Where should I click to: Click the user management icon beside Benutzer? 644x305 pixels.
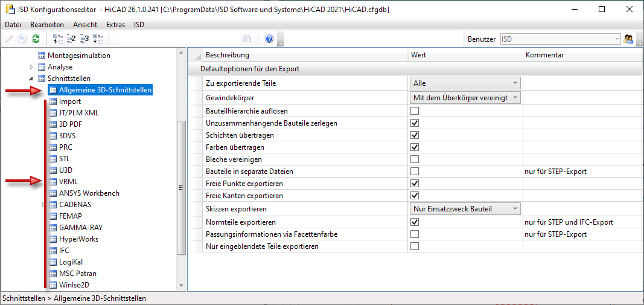tap(628, 39)
